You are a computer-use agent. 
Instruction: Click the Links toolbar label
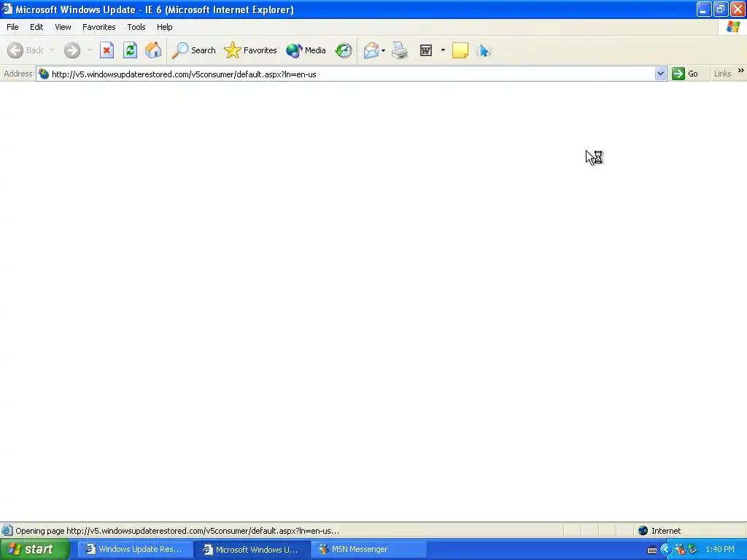[723, 74]
